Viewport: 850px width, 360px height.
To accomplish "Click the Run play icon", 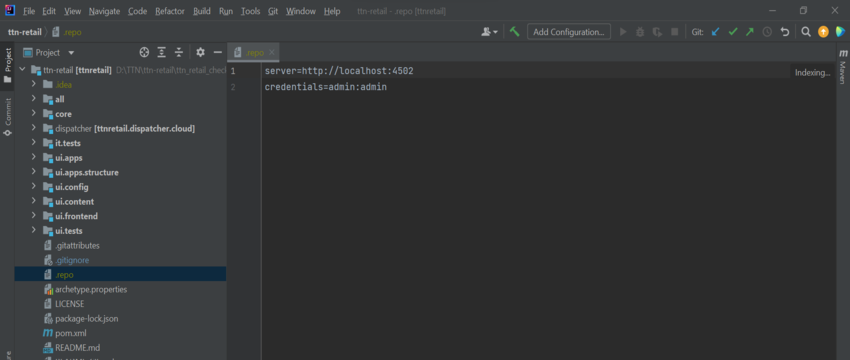I will coord(623,32).
